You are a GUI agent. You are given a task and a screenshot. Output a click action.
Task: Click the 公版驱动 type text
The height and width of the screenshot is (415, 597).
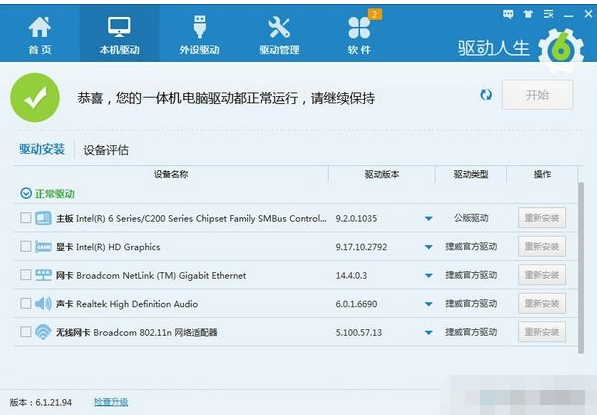tap(471, 218)
